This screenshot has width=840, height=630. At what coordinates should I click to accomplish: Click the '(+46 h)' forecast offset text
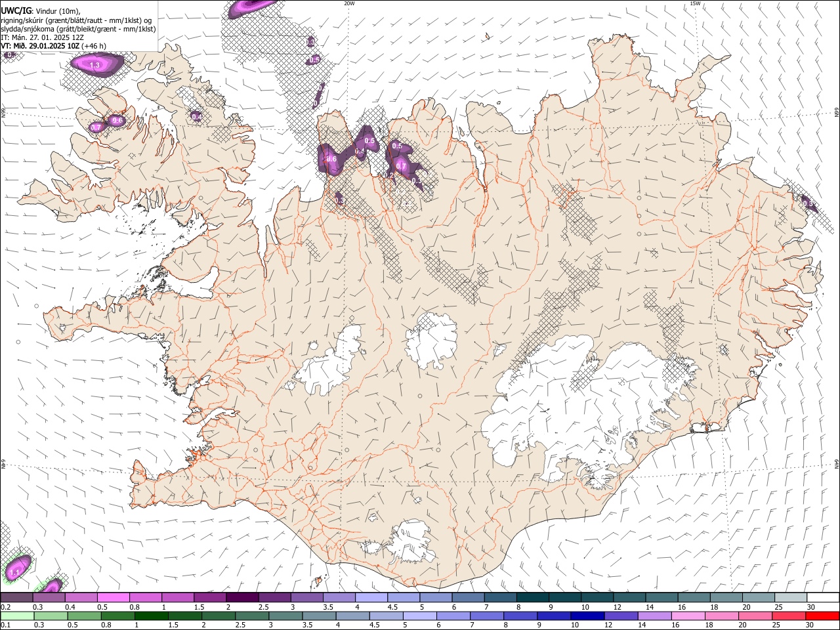pos(94,46)
